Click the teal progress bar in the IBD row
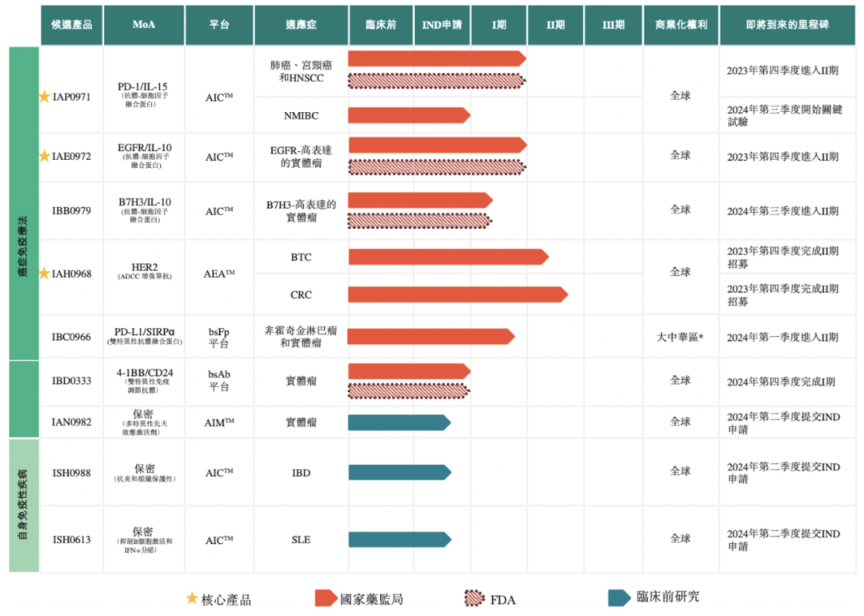The height and width of the screenshot is (616, 864). [400, 472]
